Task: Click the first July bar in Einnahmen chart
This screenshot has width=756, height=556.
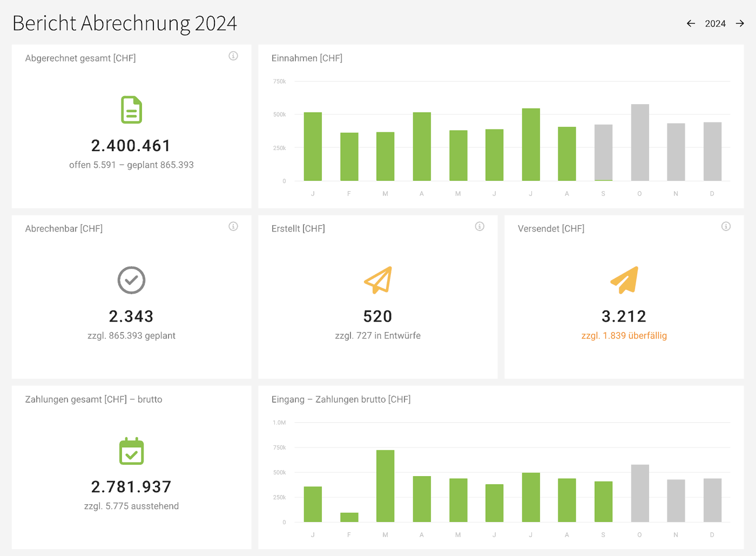Action: coord(531,145)
